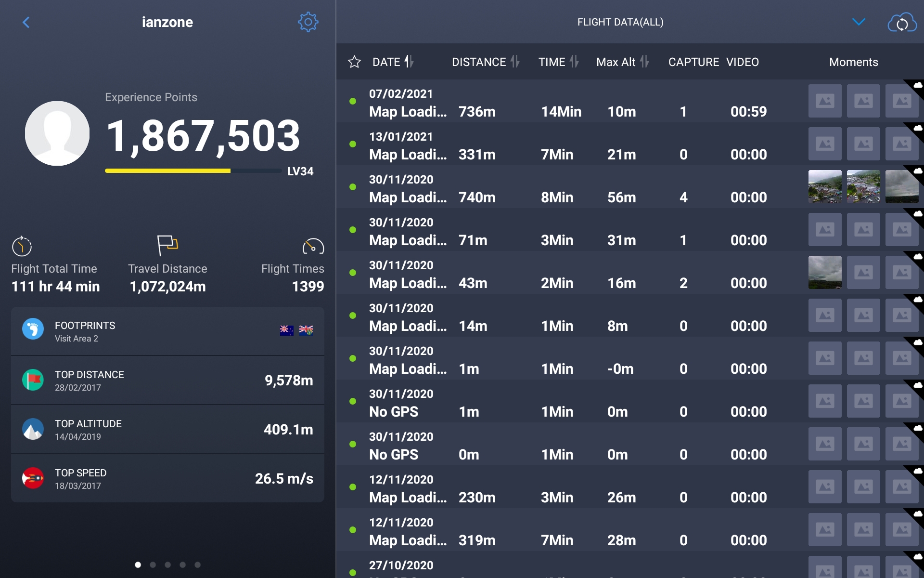Open the Footprints footprint icon
This screenshot has width=924, height=578.
point(33,329)
